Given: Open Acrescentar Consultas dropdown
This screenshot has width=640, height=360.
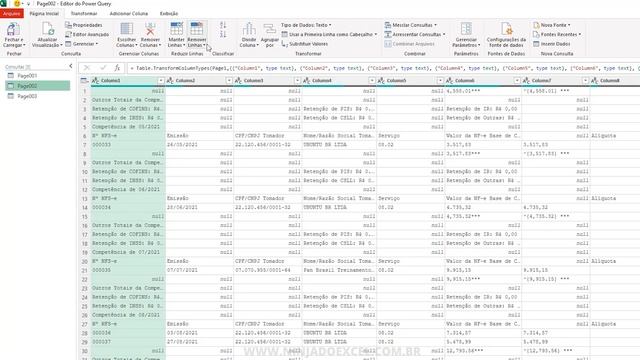Looking at the screenshot, I should pyautogui.click(x=415, y=35).
